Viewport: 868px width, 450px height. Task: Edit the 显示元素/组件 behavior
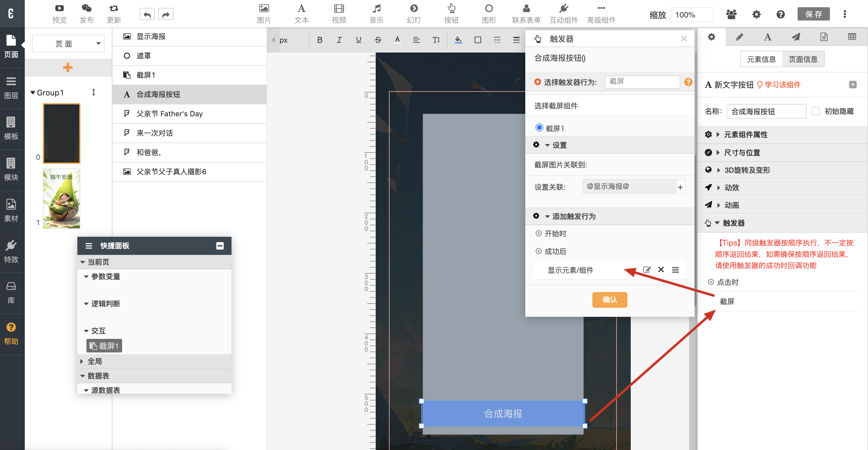point(646,269)
